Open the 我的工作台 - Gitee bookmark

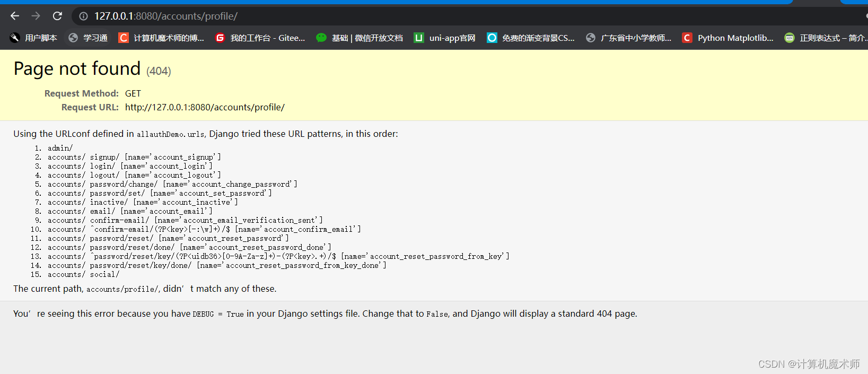260,38
